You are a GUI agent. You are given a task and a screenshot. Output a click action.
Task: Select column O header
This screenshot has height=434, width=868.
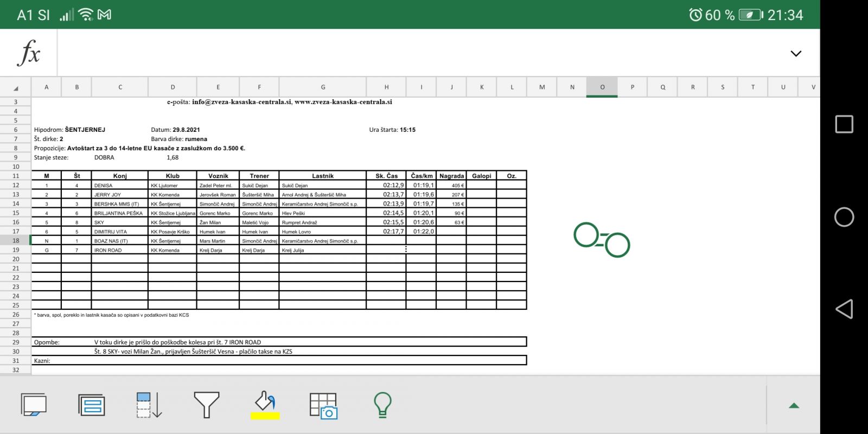[x=602, y=87]
